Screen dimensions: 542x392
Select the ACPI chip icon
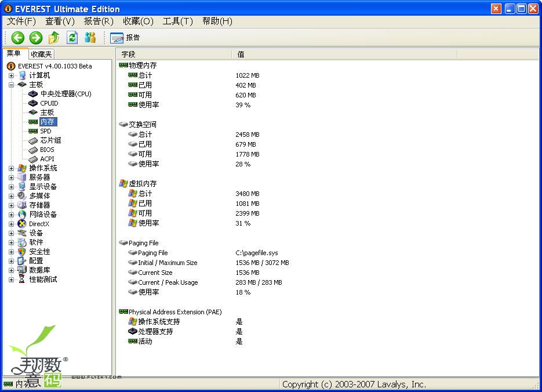(33, 159)
